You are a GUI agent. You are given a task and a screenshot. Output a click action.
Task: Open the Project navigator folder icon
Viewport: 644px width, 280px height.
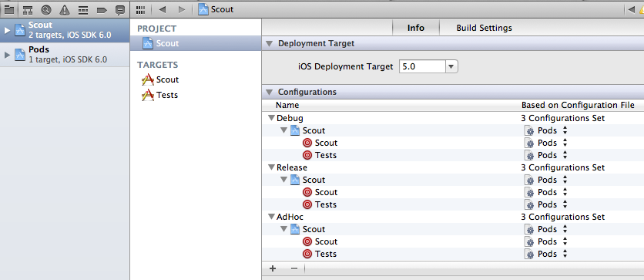pyautogui.click(x=8, y=9)
